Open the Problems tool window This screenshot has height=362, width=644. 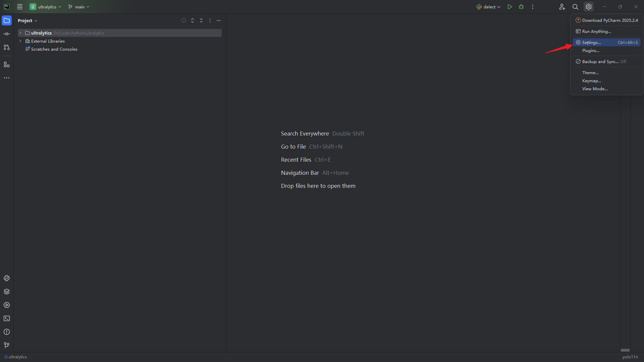7,332
